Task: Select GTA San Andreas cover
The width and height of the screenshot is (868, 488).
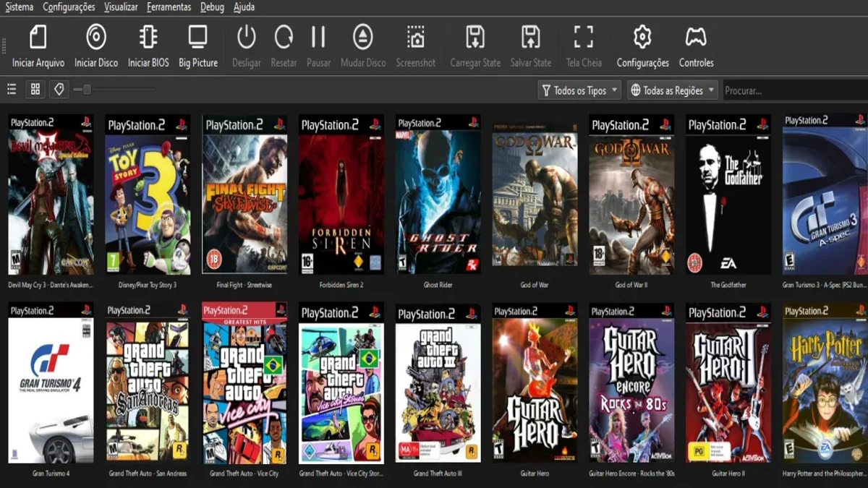Action: 148,383
